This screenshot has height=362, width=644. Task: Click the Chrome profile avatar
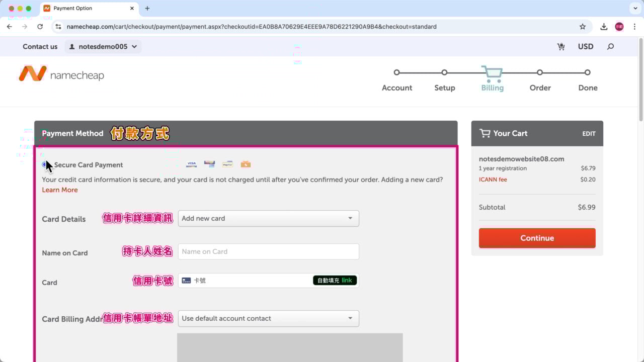[619, 27]
